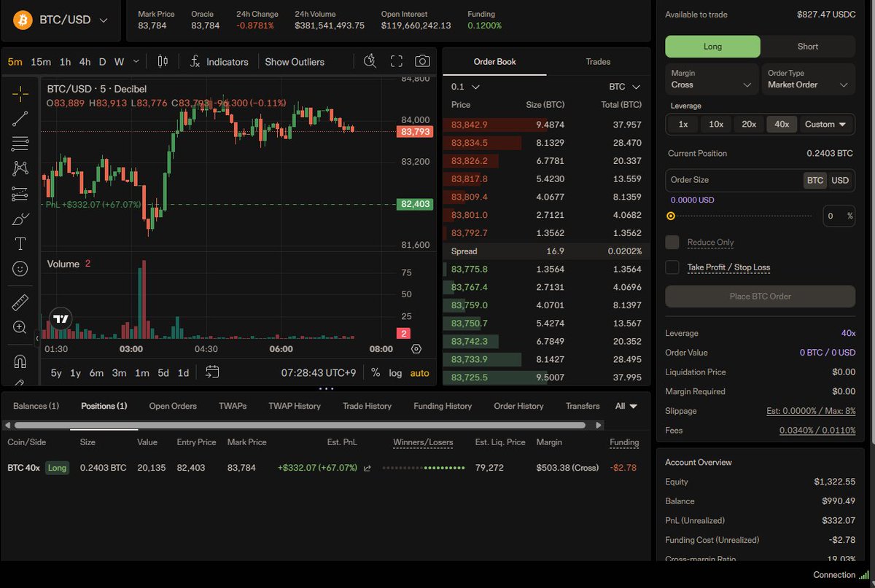Click the 83,775.8 bid price row
875x588 pixels.
[546, 269]
